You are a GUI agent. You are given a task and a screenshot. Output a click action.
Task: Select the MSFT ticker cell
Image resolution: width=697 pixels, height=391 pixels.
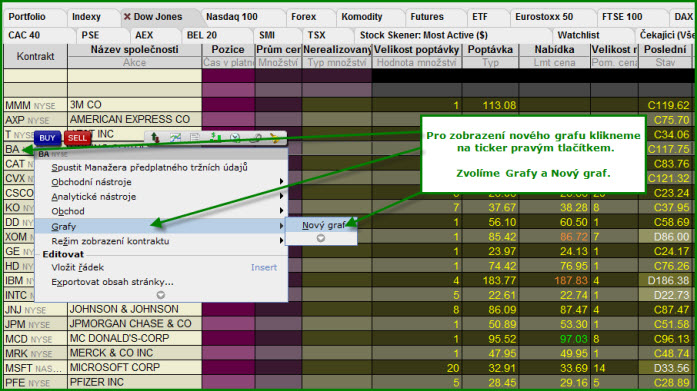pyautogui.click(x=36, y=368)
